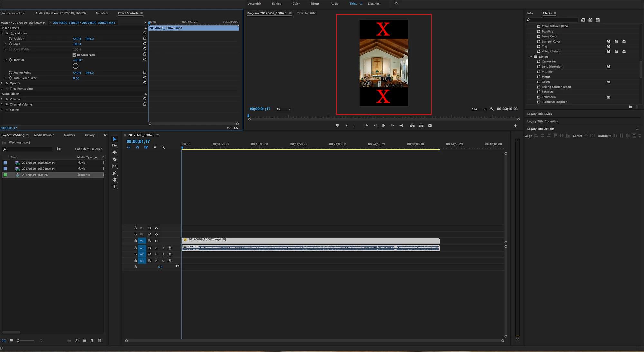644x352 pixels.
Task: Open the Fit zoom level dropdown
Action: (284, 109)
